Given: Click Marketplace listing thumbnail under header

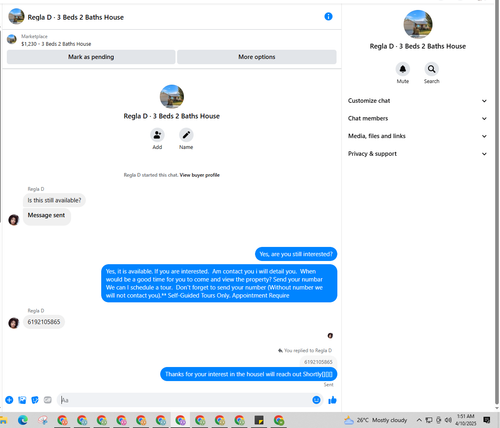Looking at the screenshot, I should click(x=12, y=39).
